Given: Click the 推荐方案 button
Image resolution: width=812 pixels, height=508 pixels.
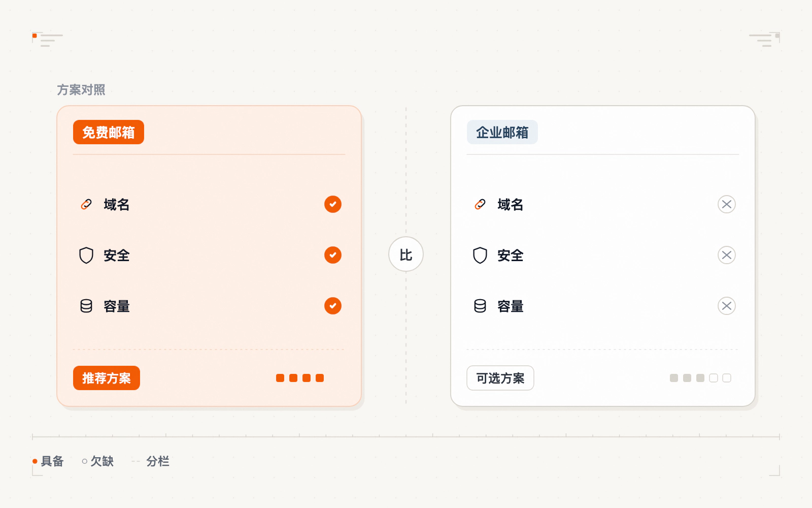Looking at the screenshot, I should (x=107, y=378).
